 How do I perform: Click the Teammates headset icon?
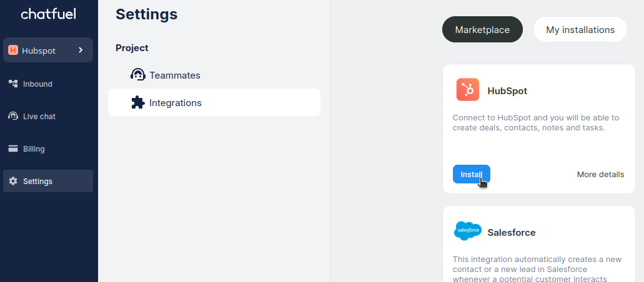point(137,75)
